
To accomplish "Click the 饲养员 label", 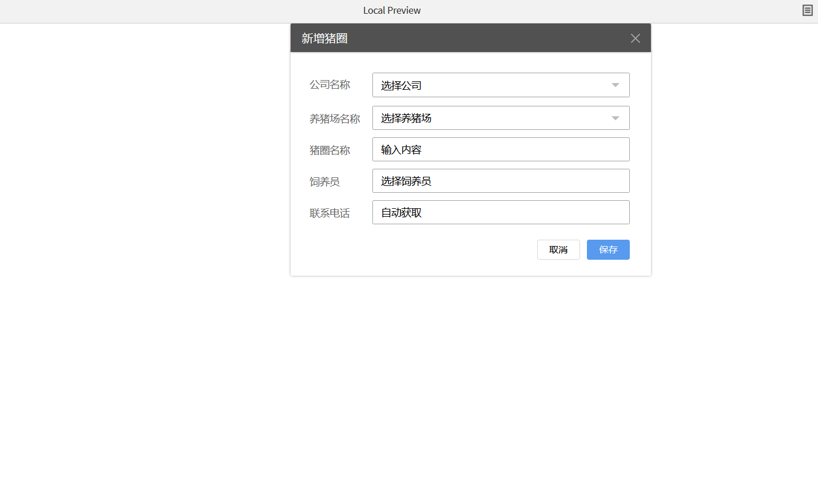I will point(325,181).
